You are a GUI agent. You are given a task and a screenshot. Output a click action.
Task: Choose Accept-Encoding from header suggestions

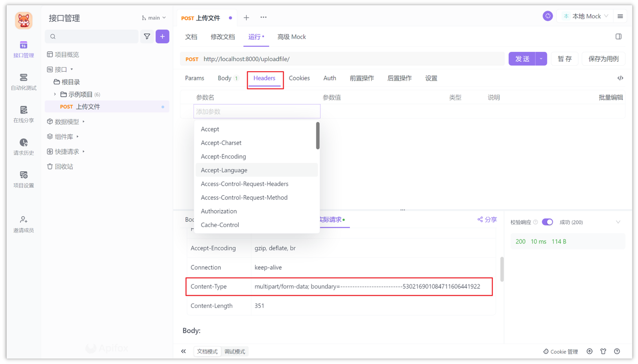point(257,156)
